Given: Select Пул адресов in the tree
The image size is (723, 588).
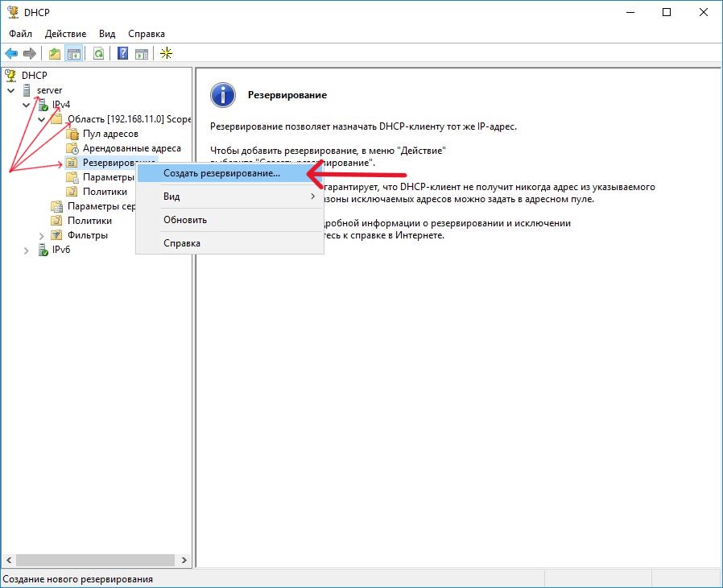Looking at the screenshot, I should pos(110,134).
